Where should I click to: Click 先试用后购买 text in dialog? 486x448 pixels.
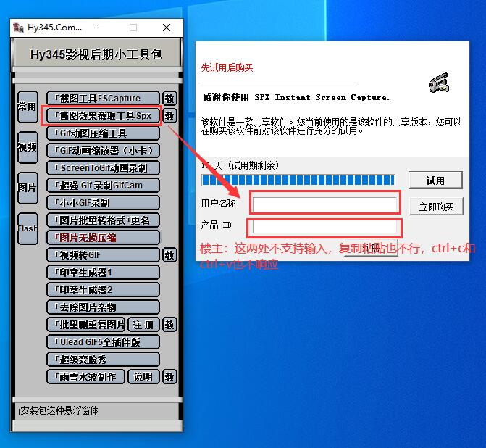(x=227, y=67)
